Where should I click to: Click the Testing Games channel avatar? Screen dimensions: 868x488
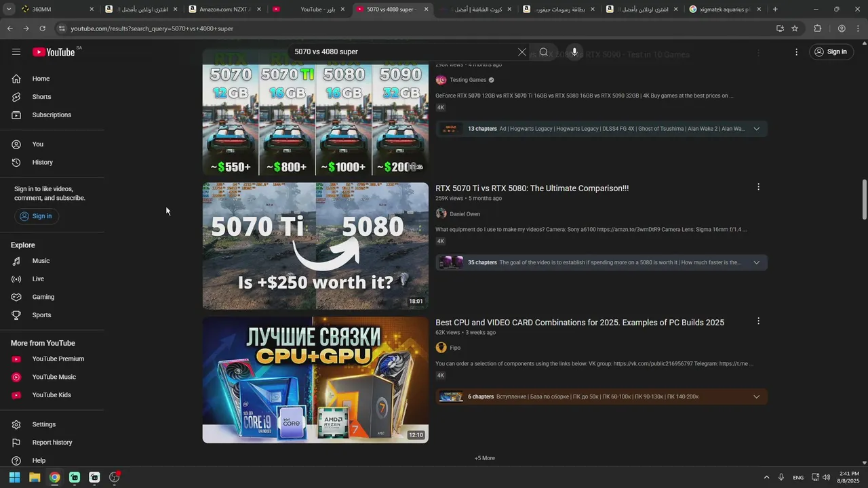tap(441, 80)
